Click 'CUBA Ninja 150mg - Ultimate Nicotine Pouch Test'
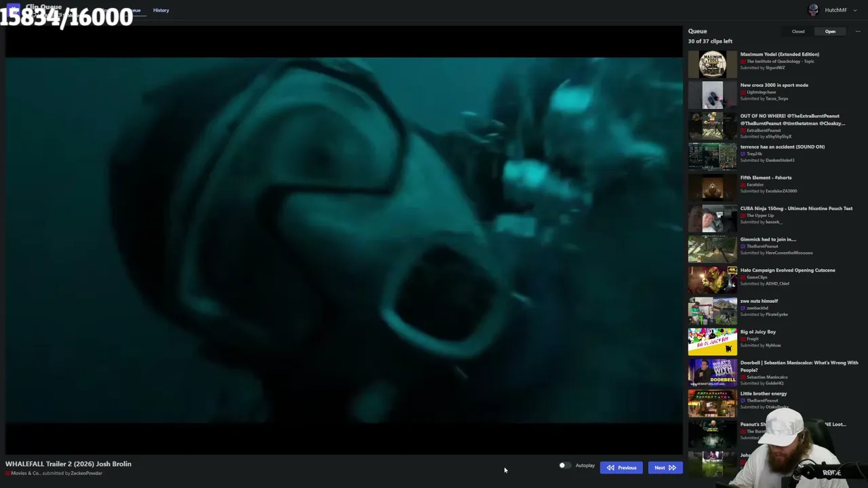Viewport: 868px width, 488px height. tap(797, 209)
